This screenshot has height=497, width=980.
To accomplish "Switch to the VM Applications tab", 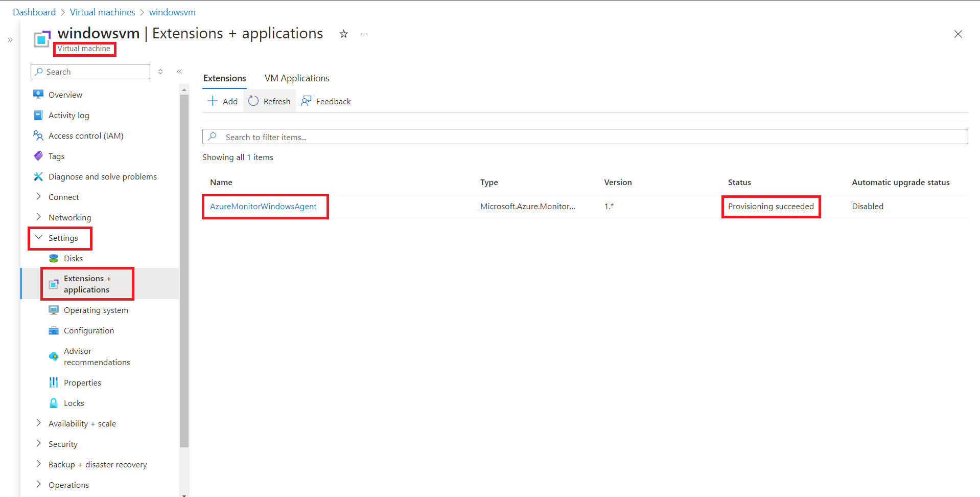I will [x=297, y=78].
